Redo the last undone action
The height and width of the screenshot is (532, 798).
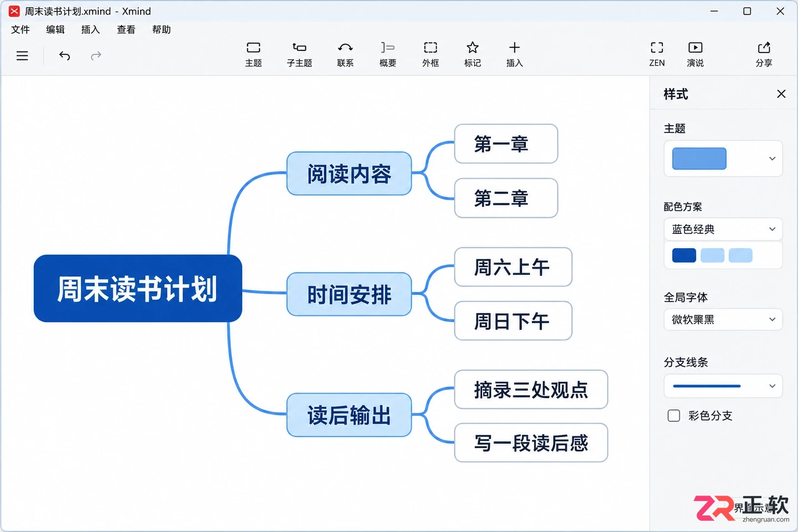point(96,55)
